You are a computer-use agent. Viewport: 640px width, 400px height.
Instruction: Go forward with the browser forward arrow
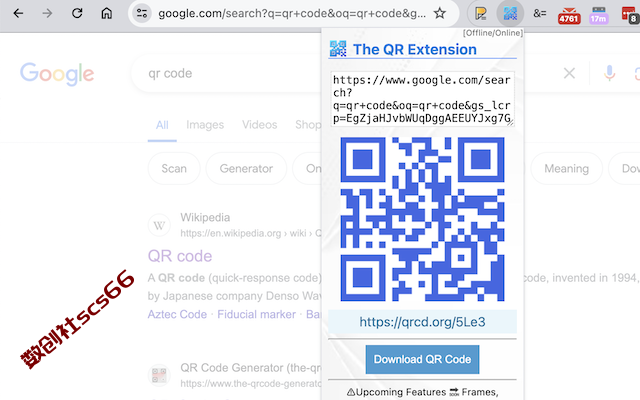(47, 13)
